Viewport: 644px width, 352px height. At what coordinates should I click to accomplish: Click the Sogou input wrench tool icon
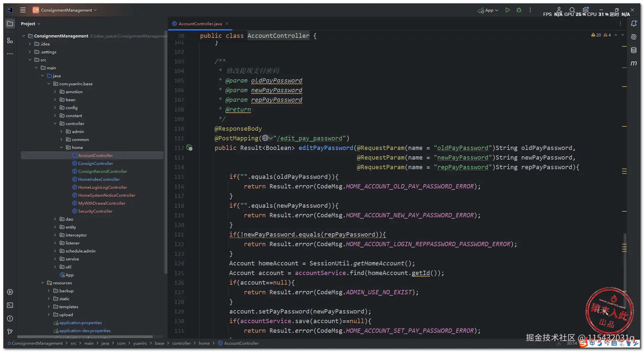click(x=636, y=343)
